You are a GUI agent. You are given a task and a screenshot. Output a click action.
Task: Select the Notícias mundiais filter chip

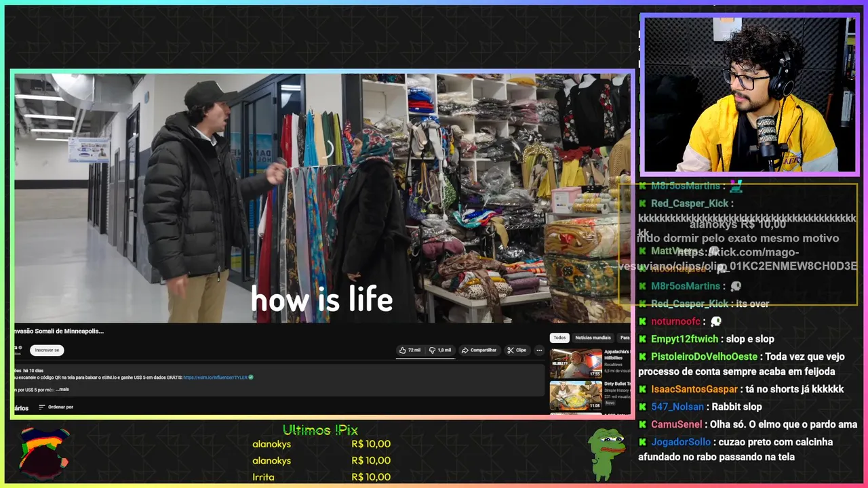[593, 338]
